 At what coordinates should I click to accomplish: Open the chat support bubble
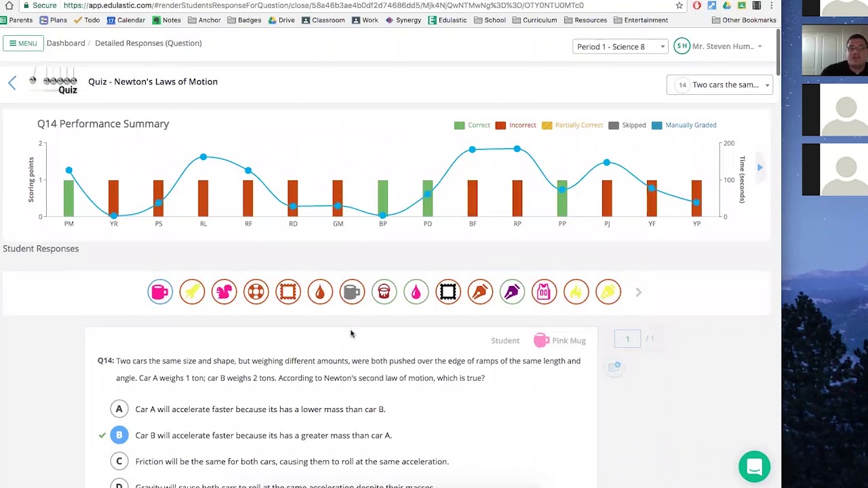pyautogui.click(x=754, y=466)
